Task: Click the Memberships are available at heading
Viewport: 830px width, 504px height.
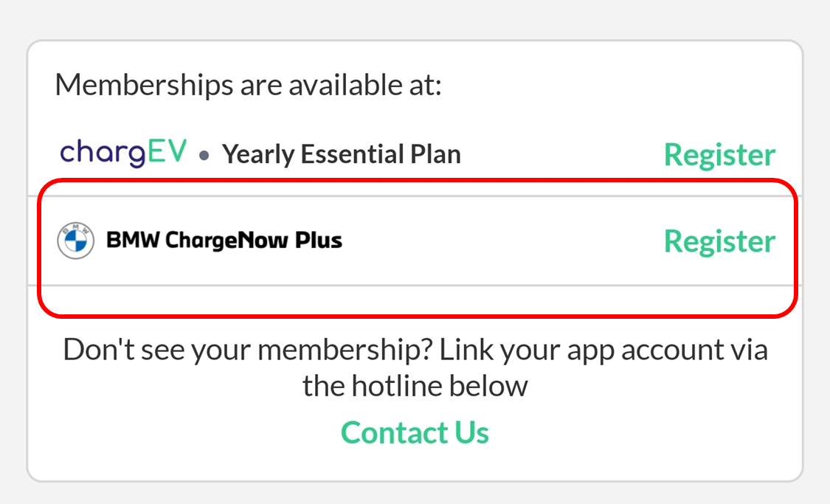Action: pos(248,85)
